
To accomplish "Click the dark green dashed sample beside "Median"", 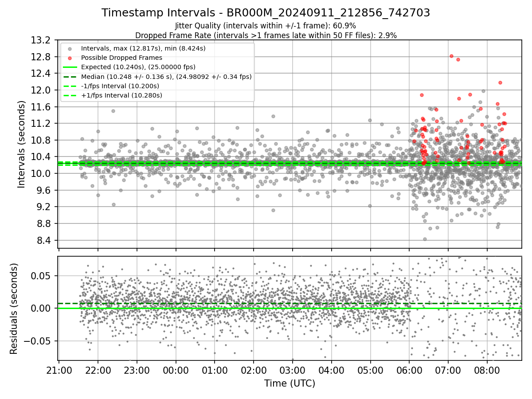I will coord(70,77).
